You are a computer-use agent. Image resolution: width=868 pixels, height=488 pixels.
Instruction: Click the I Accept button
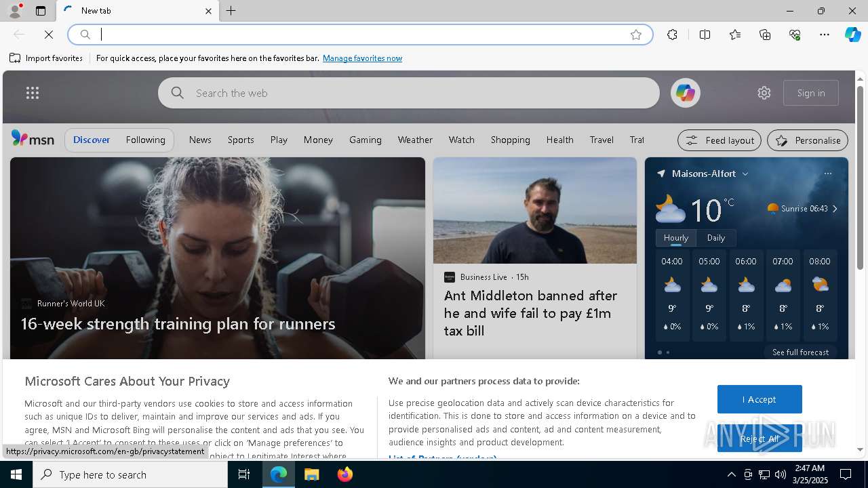(x=759, y=399)
